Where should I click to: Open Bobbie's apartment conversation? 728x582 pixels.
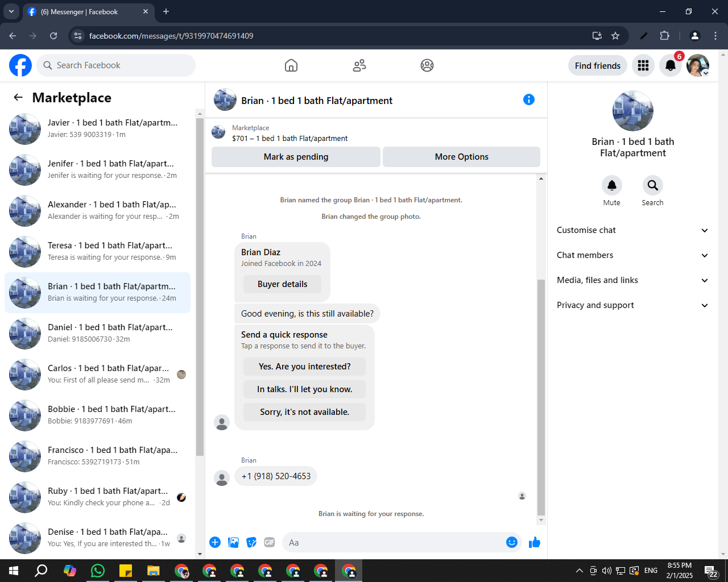click(98, 415)
